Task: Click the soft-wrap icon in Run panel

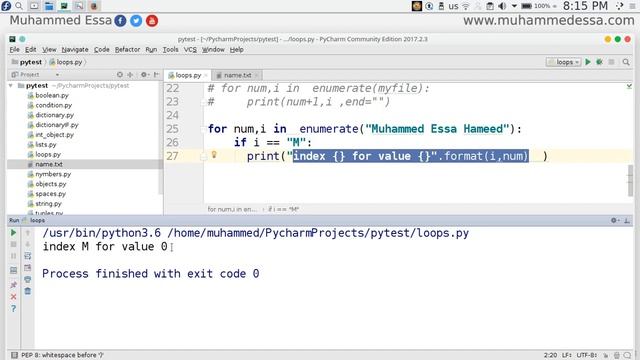Action: (28, 256)
